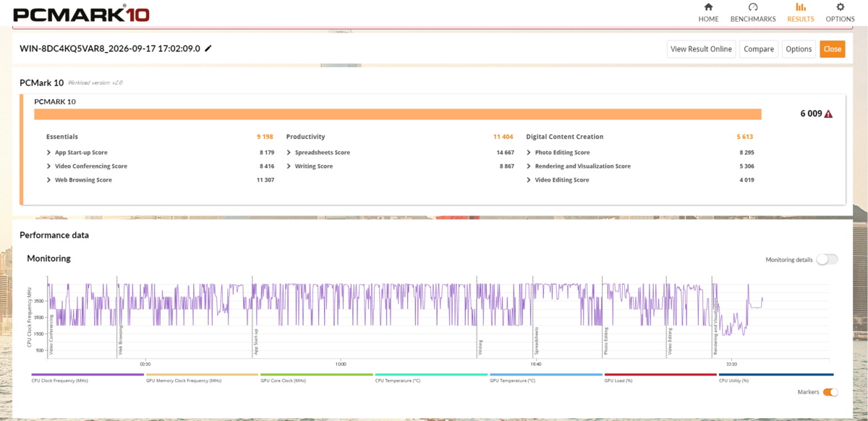This screenshot has height=421, width=868.
Task: Select the CPU Clock Frequency purple legend
Action: coord(88,378)
